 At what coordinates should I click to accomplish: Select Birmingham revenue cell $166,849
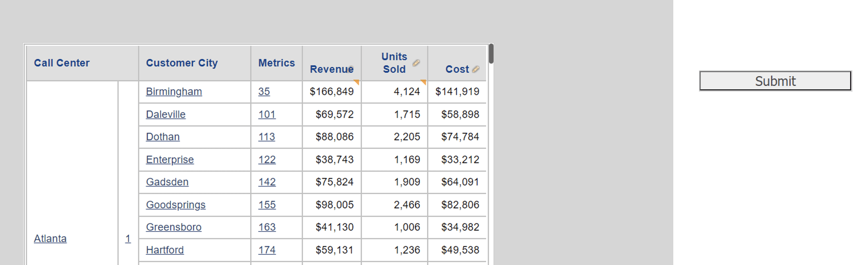pyautogui.click(x=332, y=92)
